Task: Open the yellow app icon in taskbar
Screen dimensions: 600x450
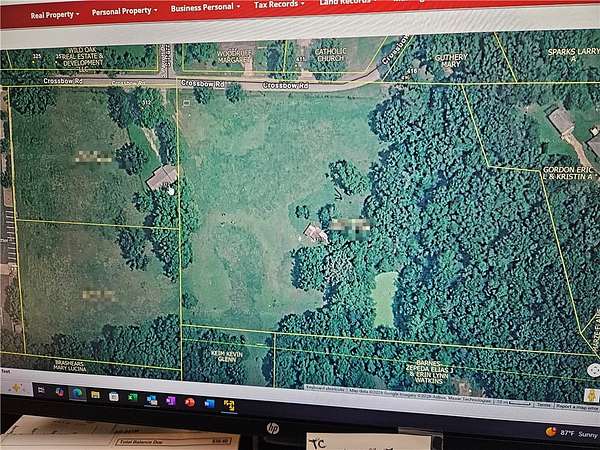Action: (x=229, y=405)
